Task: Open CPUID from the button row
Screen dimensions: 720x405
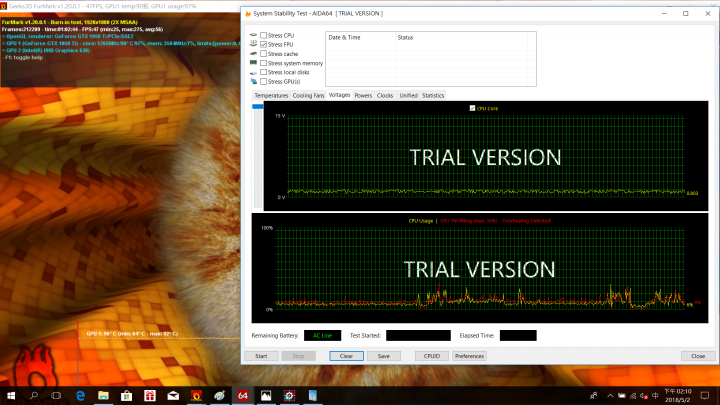Action: point(432,356)
